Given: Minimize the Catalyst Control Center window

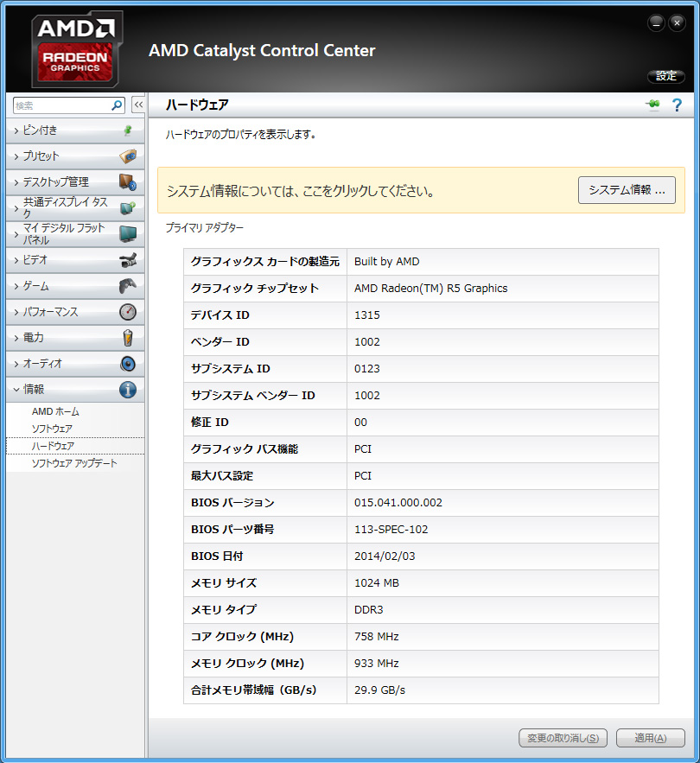Looking at the screenshot, I should pos(656,22).
